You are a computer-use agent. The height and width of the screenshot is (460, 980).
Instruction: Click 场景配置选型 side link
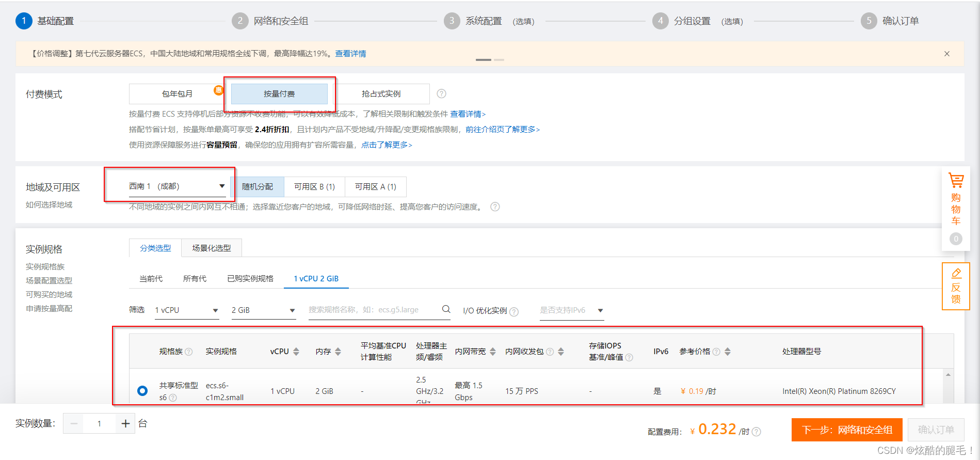pos(49,281)
